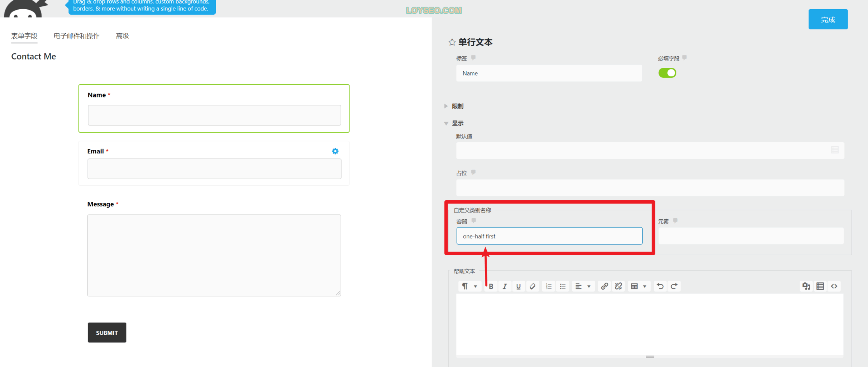This screenshot has width=868, height=367.
Task: Open merge tags list icon in help text toolbar
Action: coord(820,286)
